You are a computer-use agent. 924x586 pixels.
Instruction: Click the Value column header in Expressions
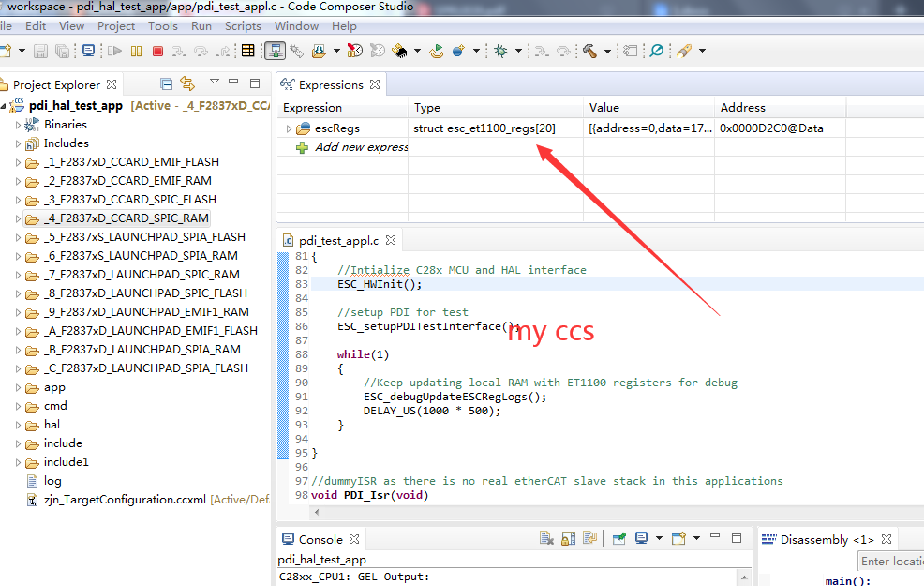pos(648,108)
